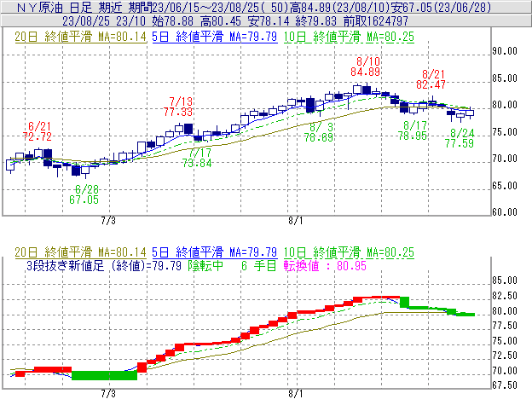Click the 8/24 77.59 low label
Viewport: 532px width, 405px height.
[x=460, y=138]
